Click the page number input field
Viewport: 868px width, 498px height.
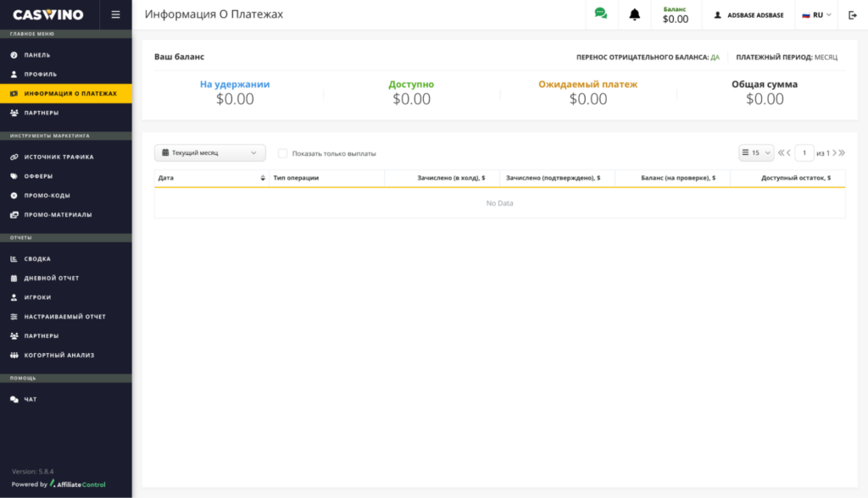click(x=804, y=152)
